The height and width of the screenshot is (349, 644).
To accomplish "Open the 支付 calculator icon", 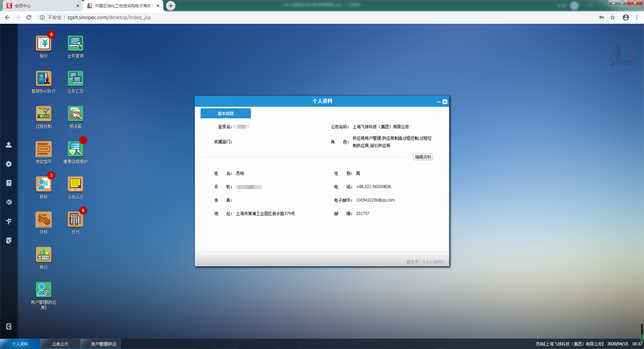I will (x=75, y=220).
